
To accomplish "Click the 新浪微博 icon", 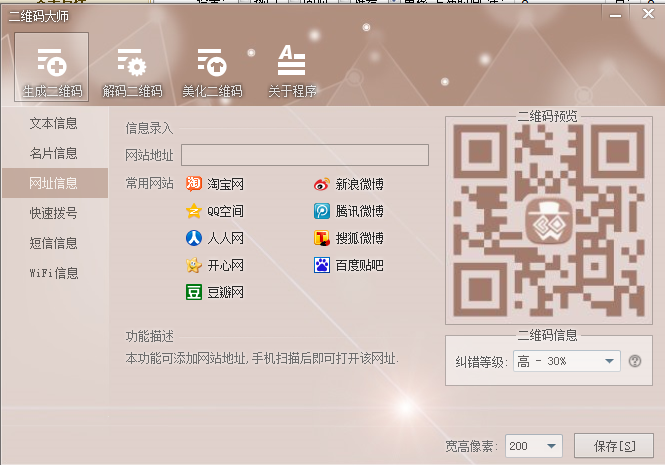I will [322, 184].
